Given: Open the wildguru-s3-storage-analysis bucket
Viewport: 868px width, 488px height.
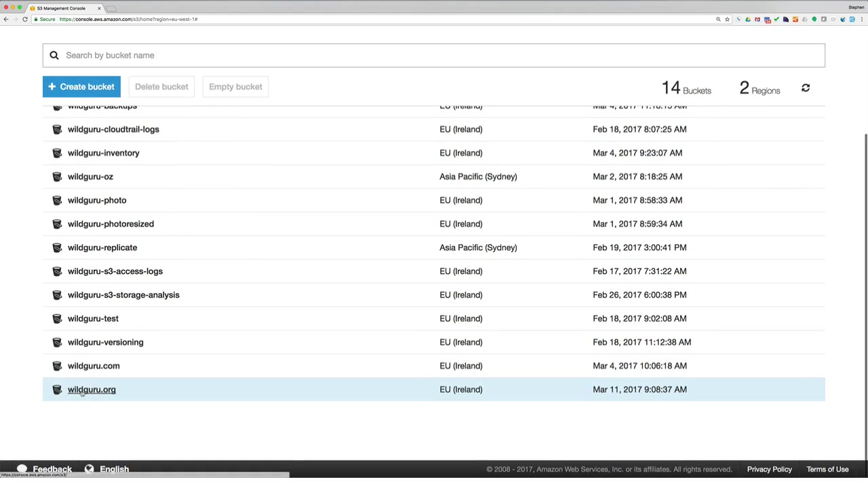Looking at the screenshot, I should 123,296.
